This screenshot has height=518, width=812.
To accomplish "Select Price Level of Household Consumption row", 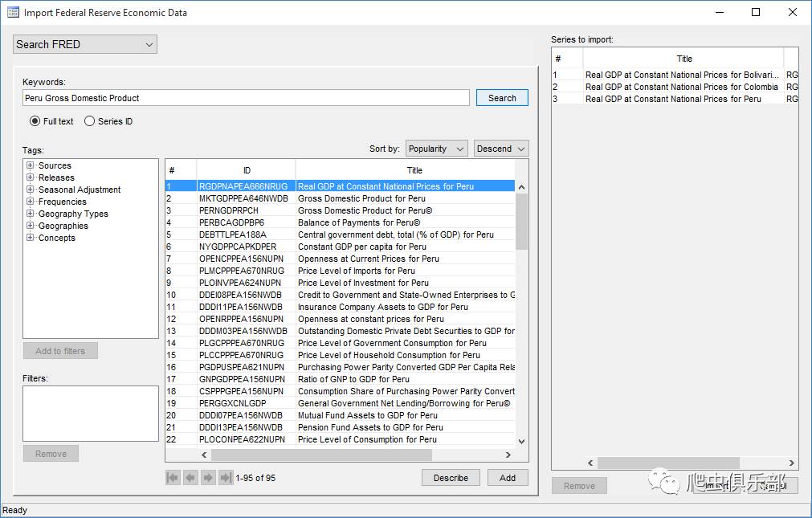I will (341, 355).
